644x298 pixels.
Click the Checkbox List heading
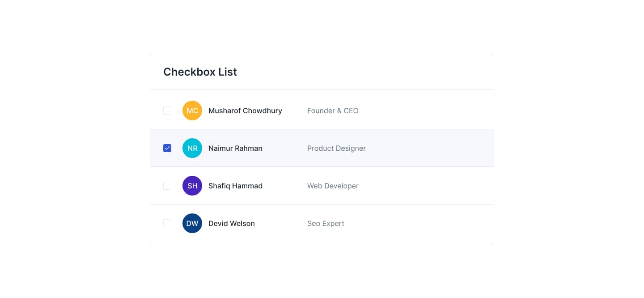[x=200, y=72]
